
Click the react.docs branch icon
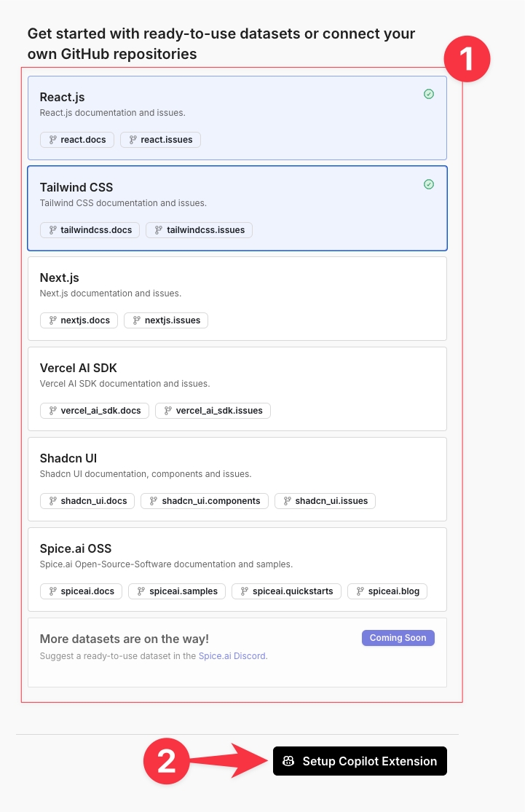click(53, 140)
